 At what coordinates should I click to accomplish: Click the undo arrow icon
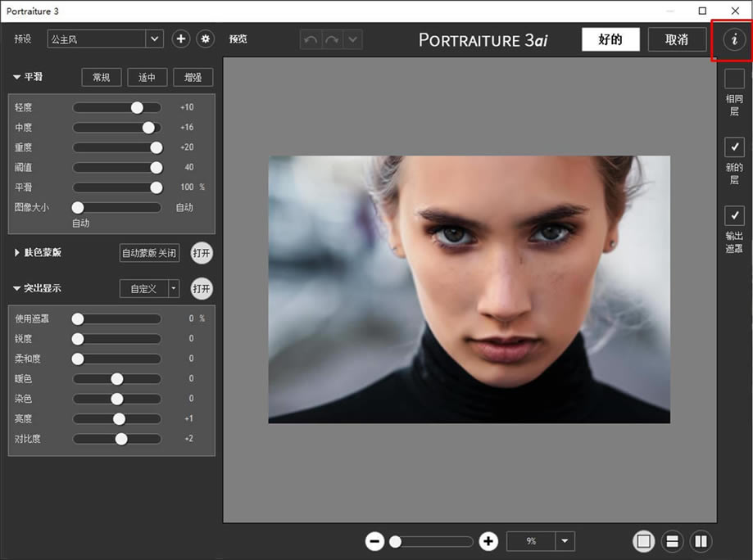tap(311, 39)
